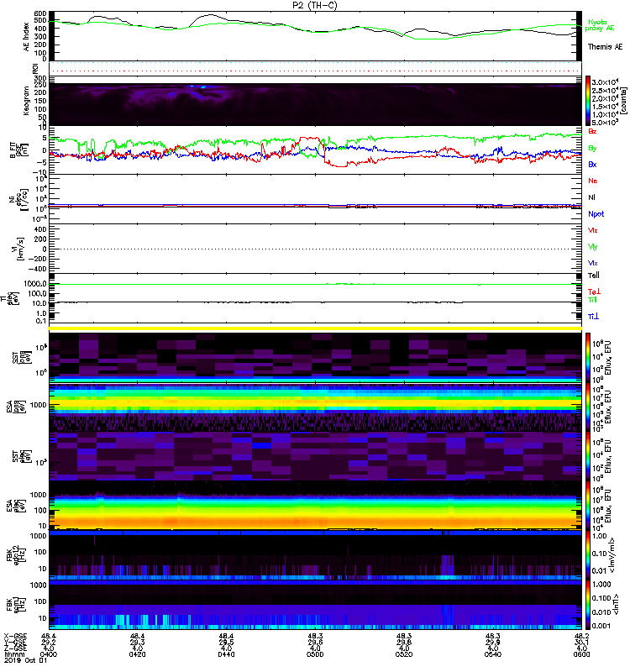The width and height of the screenshot is (630, 672).
Task: Click the yellow horizontal status bar
Action: 315,328
